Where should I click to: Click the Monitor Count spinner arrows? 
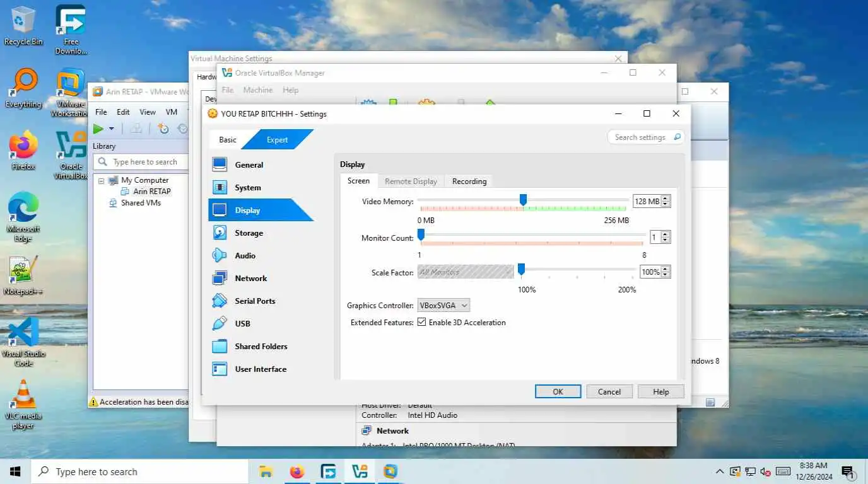coord(666,238)
